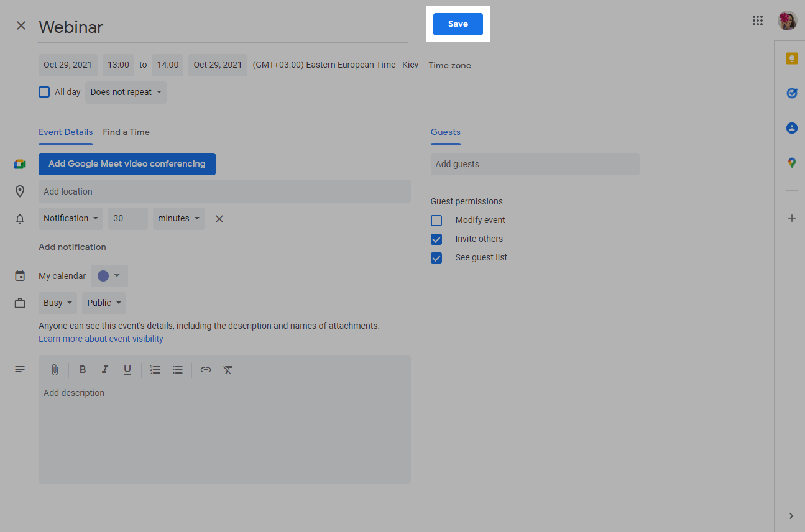This screenshot has width=805, height=532.
Task: Open Google Keep from side panel
Action: point(791,58)
